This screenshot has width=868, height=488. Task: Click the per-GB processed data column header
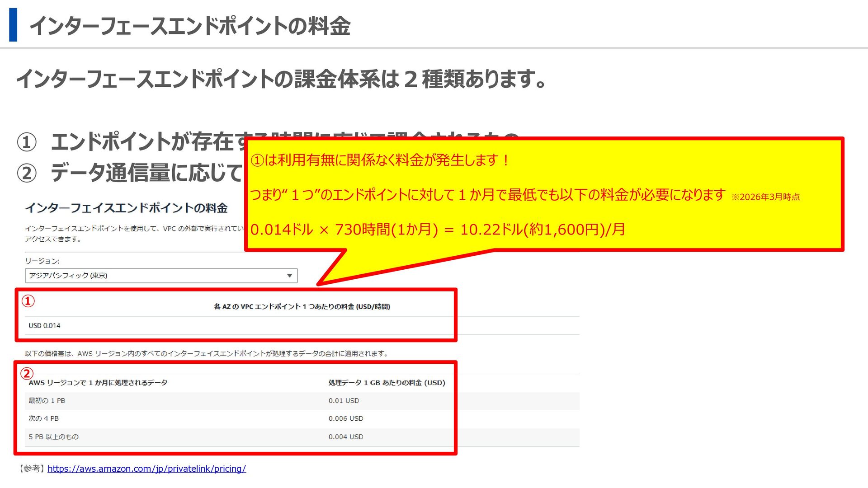click(387, 383)
